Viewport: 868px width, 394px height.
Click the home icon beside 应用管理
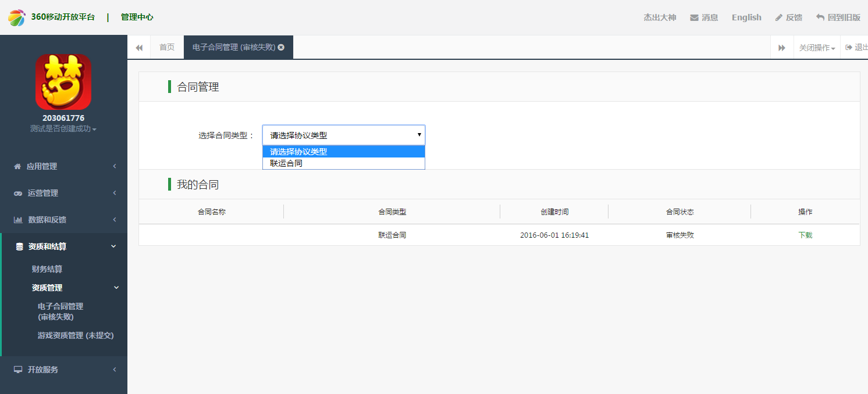point(17,166)
